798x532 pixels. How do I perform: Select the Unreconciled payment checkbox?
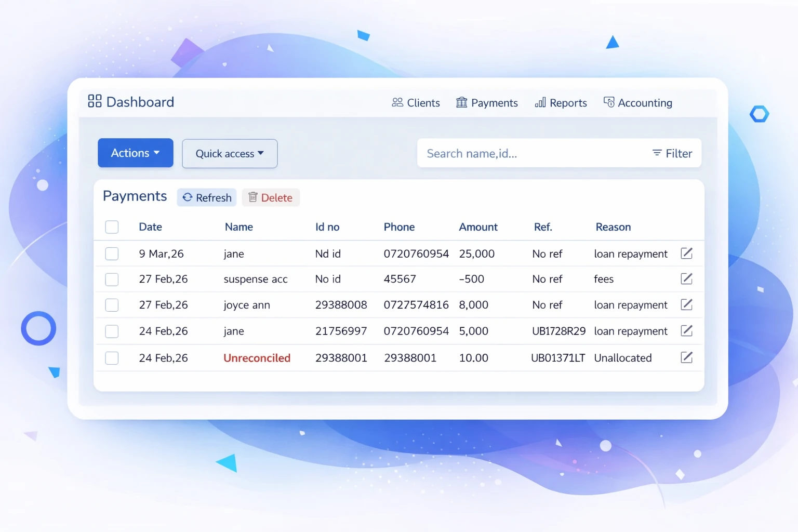point(112,358)
